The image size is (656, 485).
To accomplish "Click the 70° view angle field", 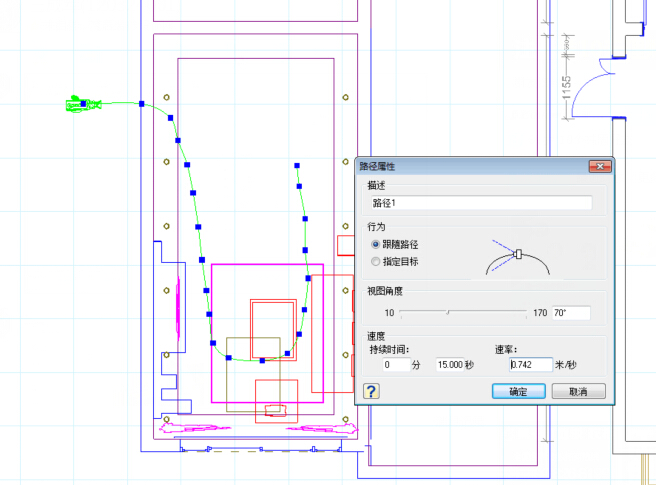I will click(571, 313).
